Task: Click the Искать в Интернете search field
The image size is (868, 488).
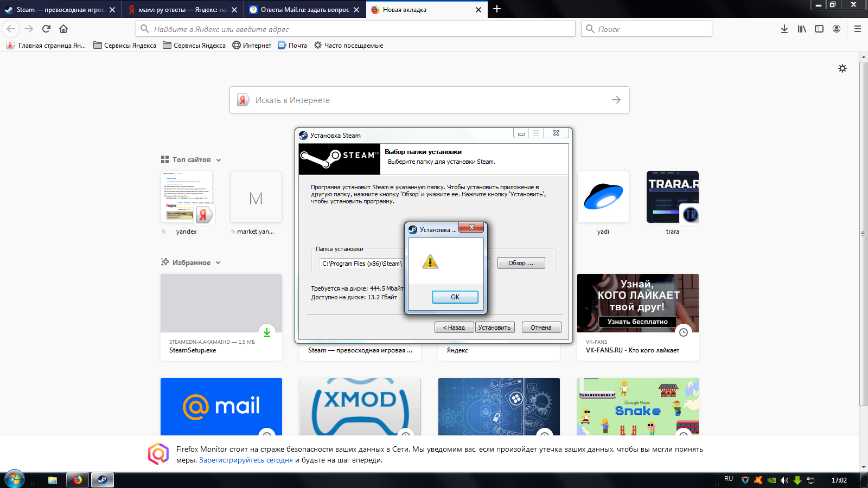Action: click(429, 100)
